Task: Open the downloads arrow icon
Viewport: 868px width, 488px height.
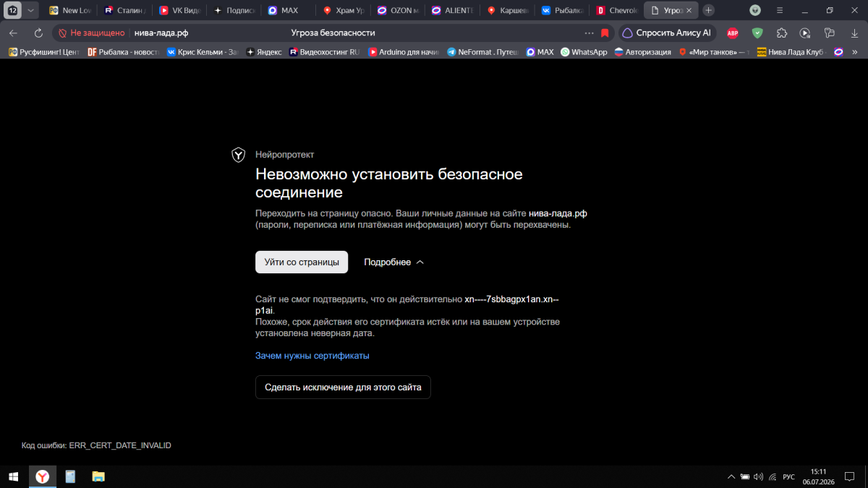Action: [x=854, y=33]
